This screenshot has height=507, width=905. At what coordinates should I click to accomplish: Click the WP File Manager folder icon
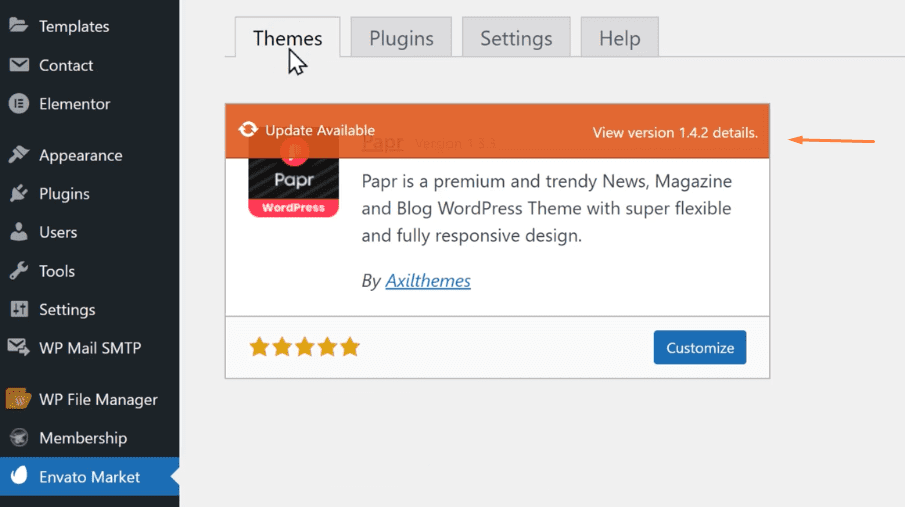tap(18, 398)
